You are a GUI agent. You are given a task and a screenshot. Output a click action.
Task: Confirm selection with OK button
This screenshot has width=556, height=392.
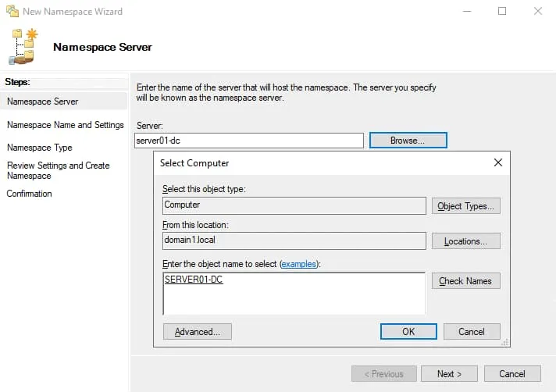pos(408,332)
